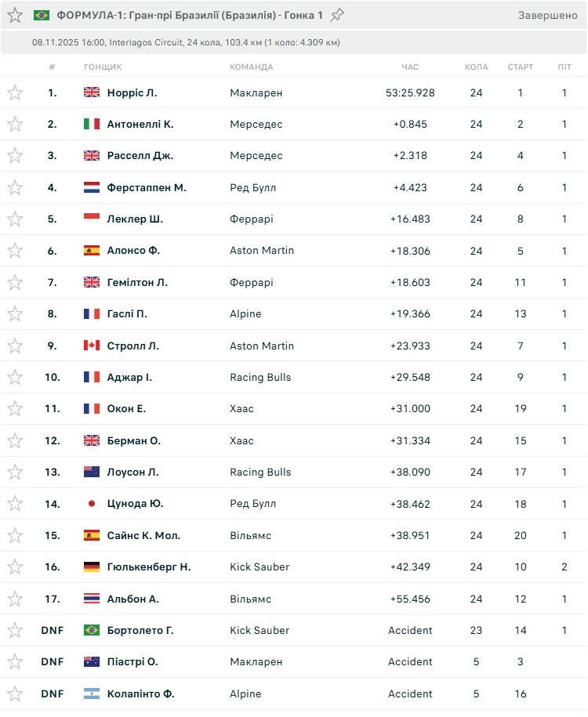Image resolution: width=588 pixels, height=717 pixels.
Task: Toggle favorite star for Ферстаппен М.
Action: (x=15, y=187)
